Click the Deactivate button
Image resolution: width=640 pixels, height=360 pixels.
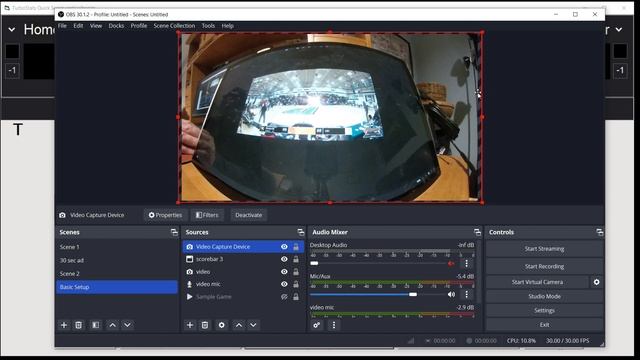pyautogui.click(x=249, y=215)
